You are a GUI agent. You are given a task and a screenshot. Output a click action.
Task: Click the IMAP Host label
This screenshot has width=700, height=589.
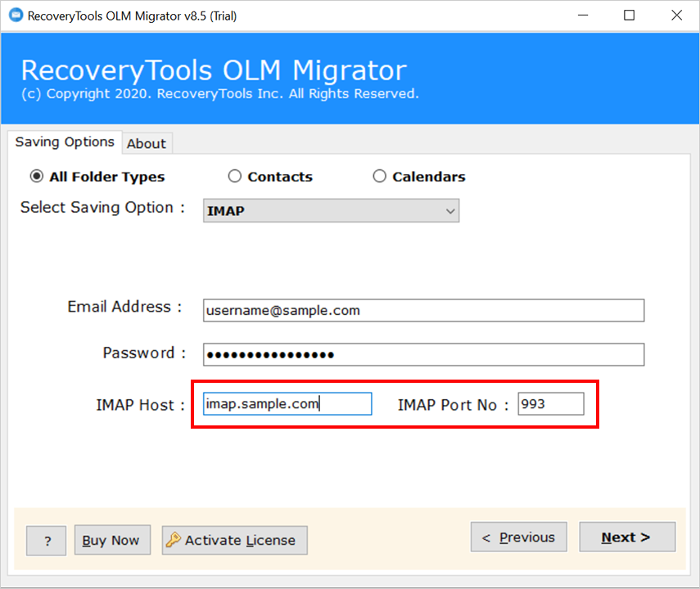141,405
